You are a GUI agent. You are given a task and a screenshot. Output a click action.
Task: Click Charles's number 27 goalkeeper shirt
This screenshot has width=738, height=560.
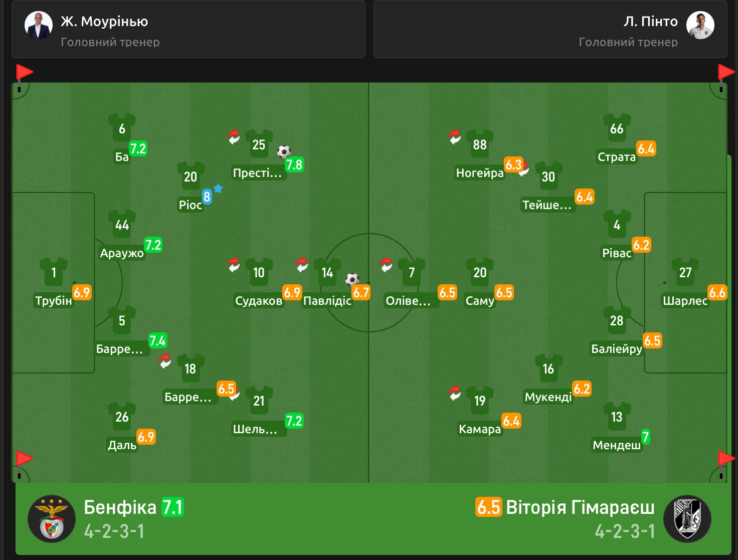[x=685, y=272]
